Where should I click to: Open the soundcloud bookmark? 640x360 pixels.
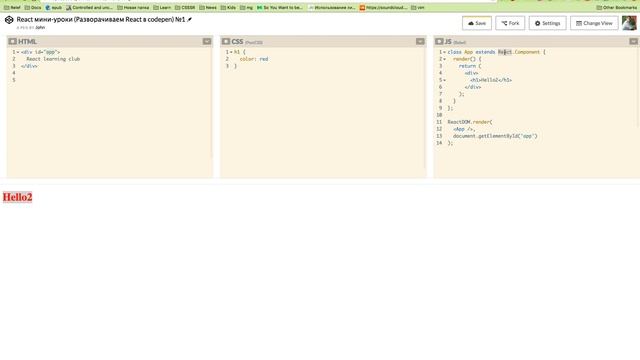click(383, 7)
